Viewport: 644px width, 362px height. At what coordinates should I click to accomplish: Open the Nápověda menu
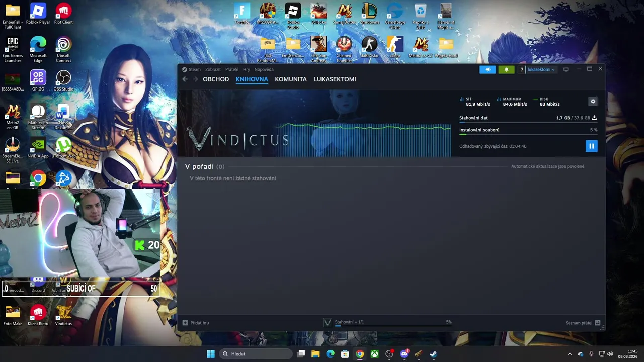tap(264, 69)
